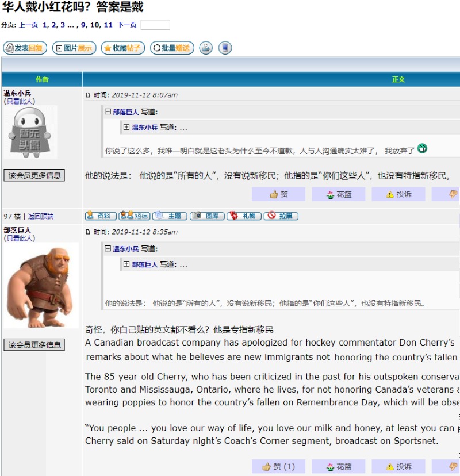Go to page 2 of thread
Viewport: 460px width, 476px height.
(x=53, y=25)
